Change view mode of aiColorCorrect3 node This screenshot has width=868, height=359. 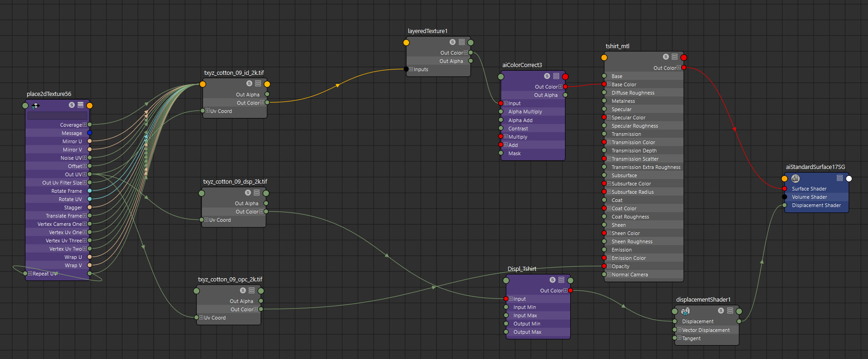pos(556,76)
